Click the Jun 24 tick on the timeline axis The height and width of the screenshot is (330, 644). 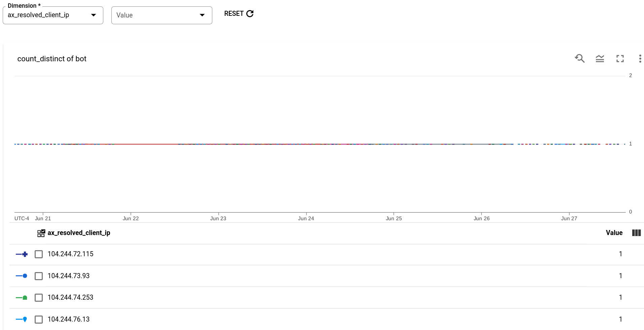[x=306, y=218]
